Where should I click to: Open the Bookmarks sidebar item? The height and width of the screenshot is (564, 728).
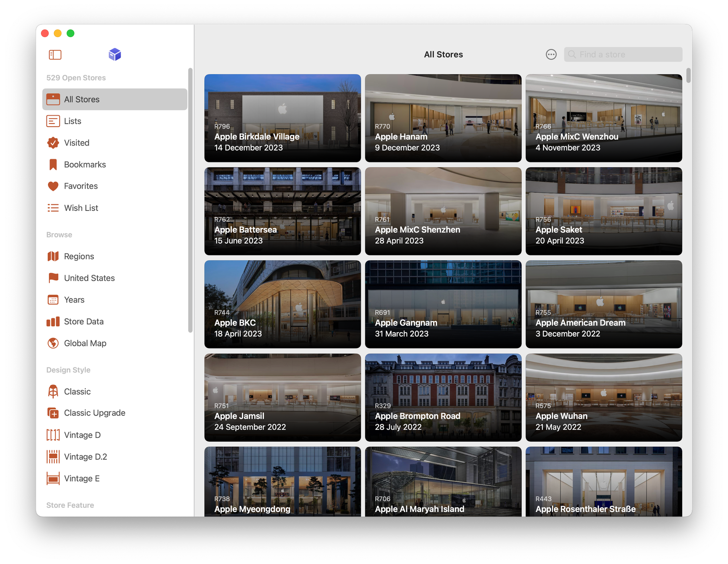(x=85, y=165)
